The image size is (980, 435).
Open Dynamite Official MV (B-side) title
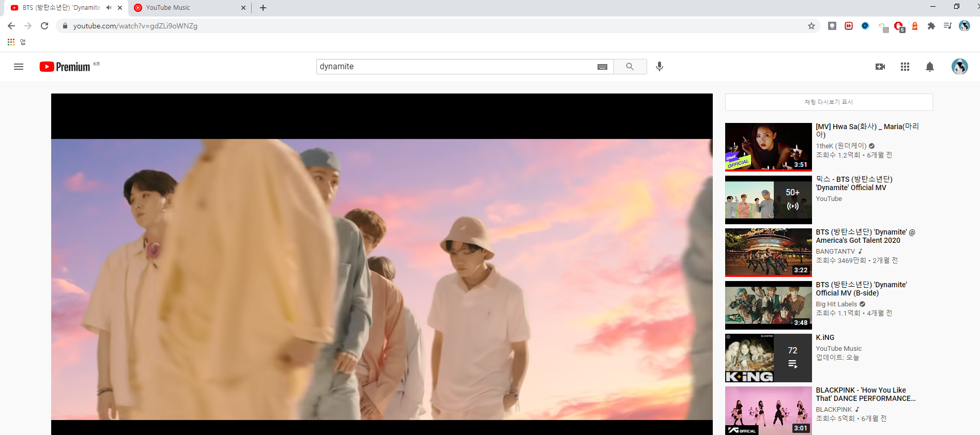[x=861, y=289]
